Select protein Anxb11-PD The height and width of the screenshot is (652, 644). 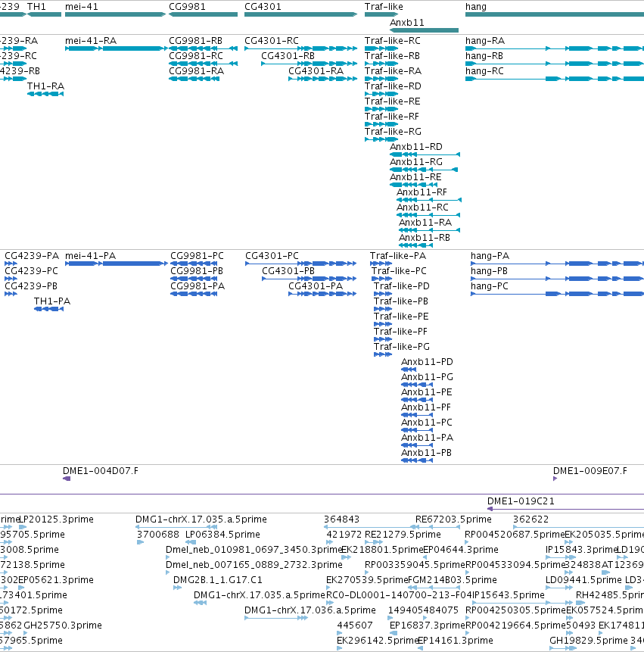pos(409,370)
